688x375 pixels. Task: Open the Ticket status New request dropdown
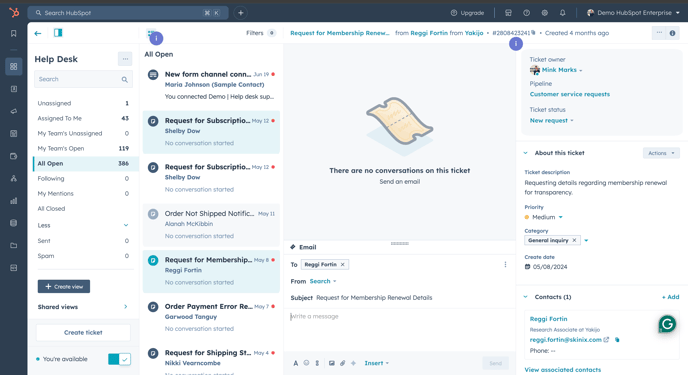552,121
